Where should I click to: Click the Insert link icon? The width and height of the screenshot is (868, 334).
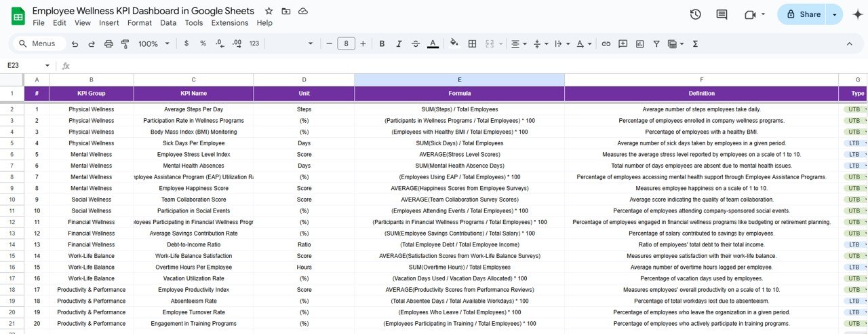pos(606,43)
